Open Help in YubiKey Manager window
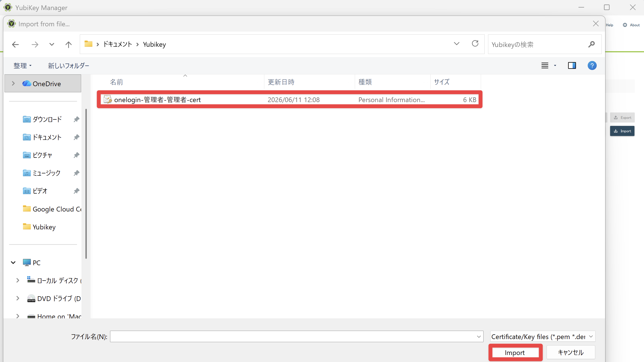The width and height of the screenshot is (644, 362). tap(610, 25)
